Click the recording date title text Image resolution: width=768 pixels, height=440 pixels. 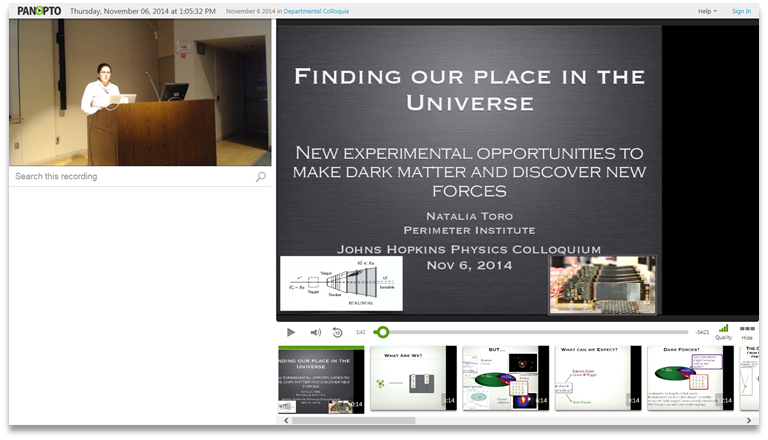coord(143,11)
